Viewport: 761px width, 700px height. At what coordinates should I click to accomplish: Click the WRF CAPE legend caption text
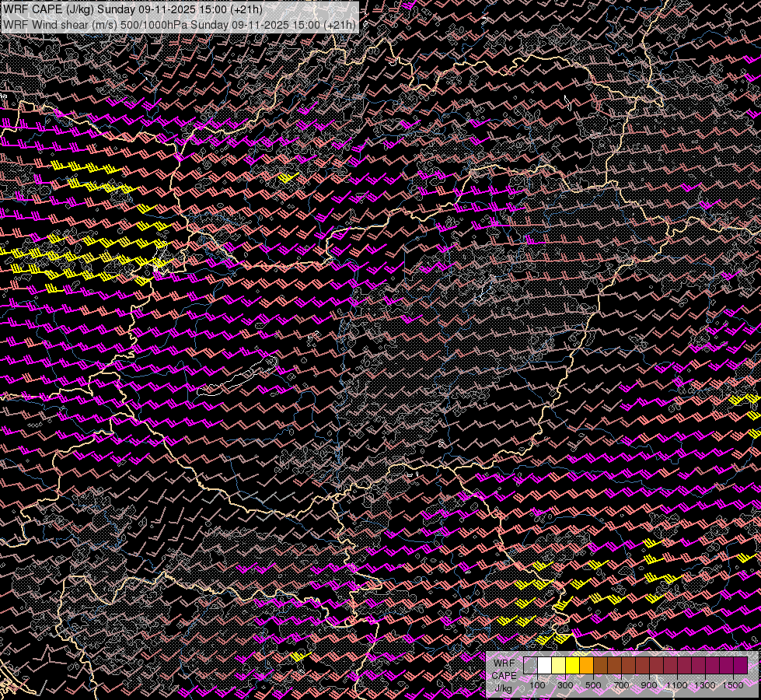point(504,670)
